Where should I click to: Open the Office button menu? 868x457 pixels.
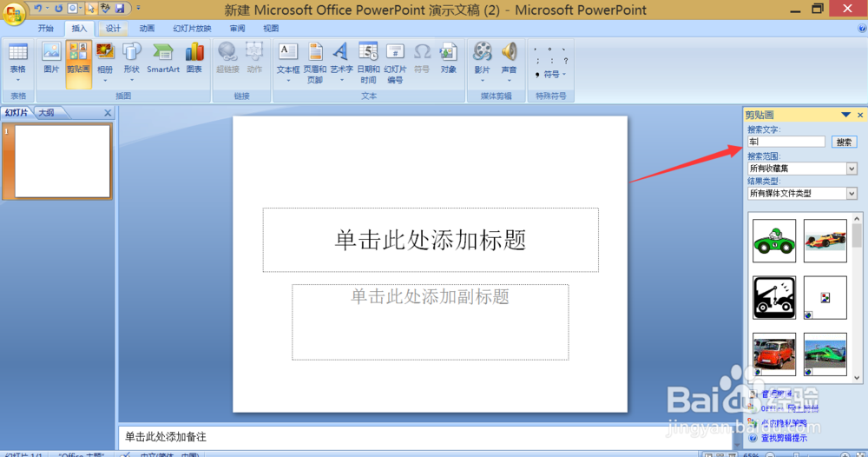(13, 13)
